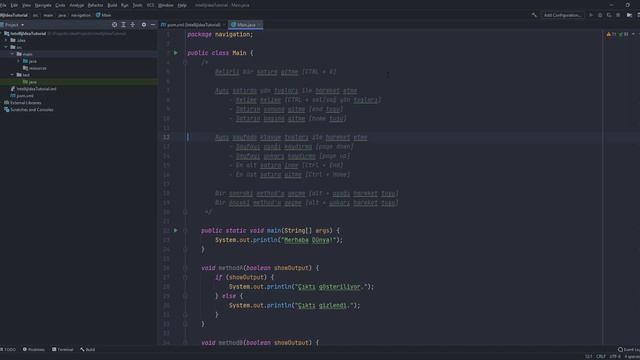This screenshot has width=640, height=360.
Task: Click run gutter arrow beside main method
Action: 176,230
